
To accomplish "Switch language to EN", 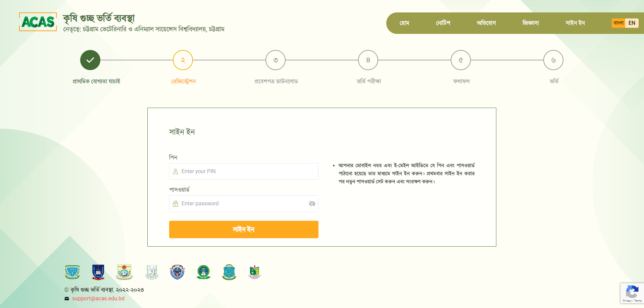I will (x=632, y=23).
